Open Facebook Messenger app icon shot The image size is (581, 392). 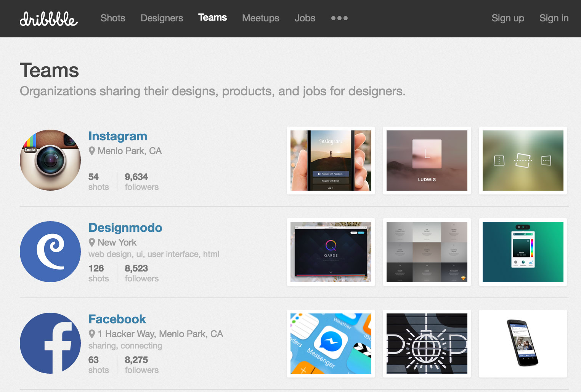(x=331, y=344)
